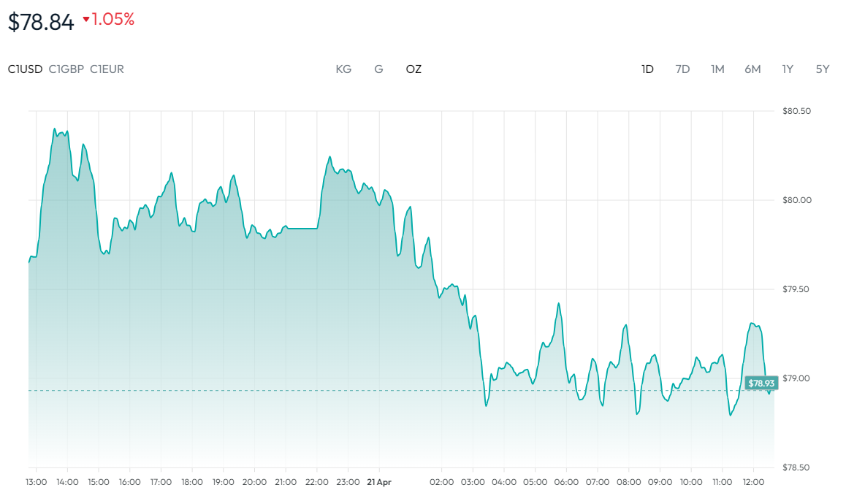View the 6M price history
The image size is (846, 504).
click(x=752, y=69)
